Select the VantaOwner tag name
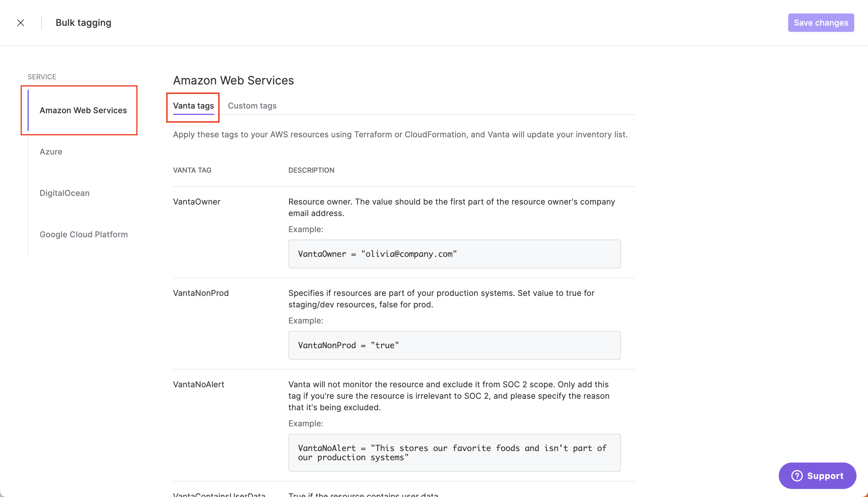868x497 pixels. (196, 202)
